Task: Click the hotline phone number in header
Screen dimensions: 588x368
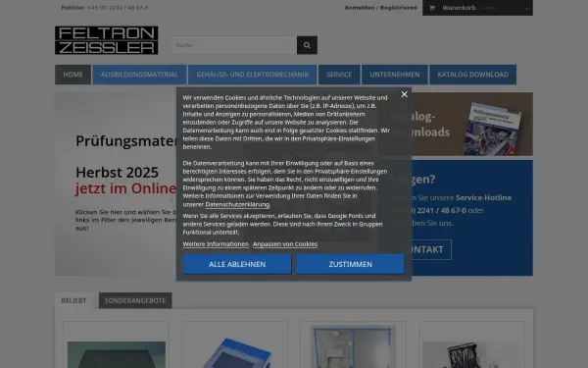Action: click(118, 8)
